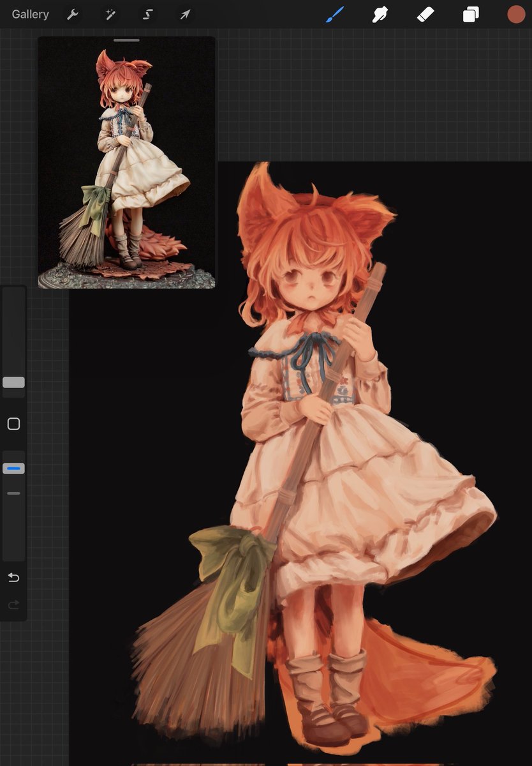Screen dimensions: 532x766
Task: Select the Brush tool
Action: click(335, 14)
